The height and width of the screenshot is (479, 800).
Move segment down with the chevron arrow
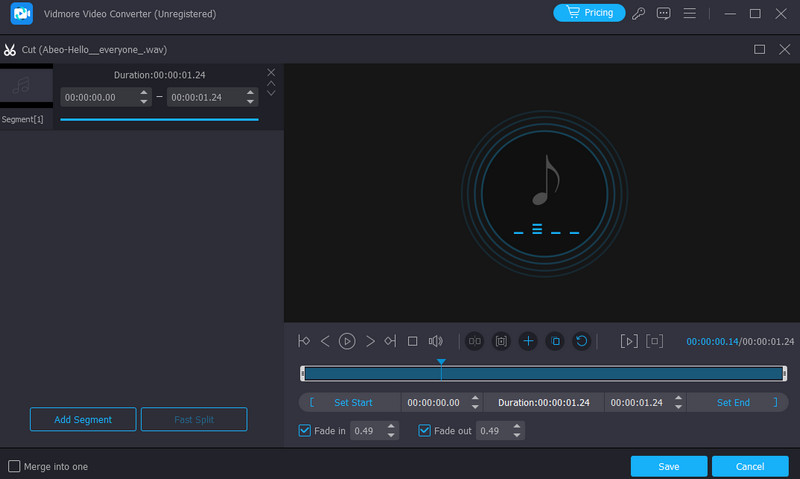click(x=271, y=93)
